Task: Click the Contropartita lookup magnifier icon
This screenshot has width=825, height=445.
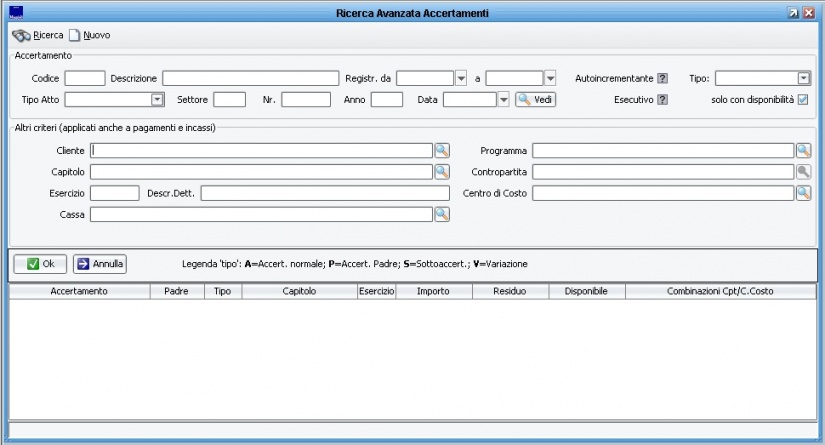Action: tap(803, 172)
